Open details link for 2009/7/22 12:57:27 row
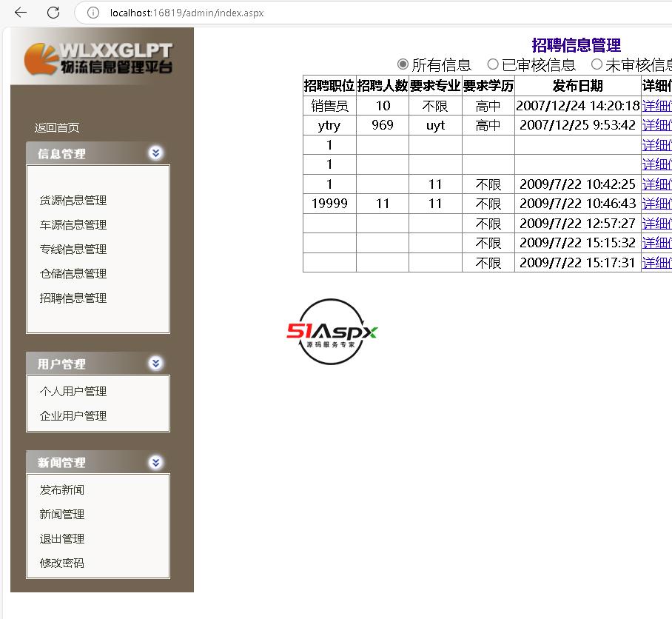The width and height of the screenshot is (672, 619). pos(657,224)
